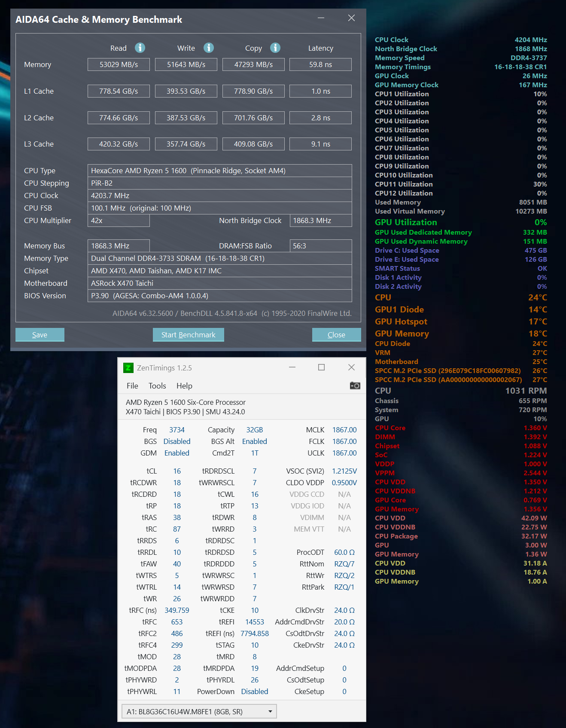Click the PowerDown Disabled value
Viewport: 566px width, 728px height.
(255, 691)
